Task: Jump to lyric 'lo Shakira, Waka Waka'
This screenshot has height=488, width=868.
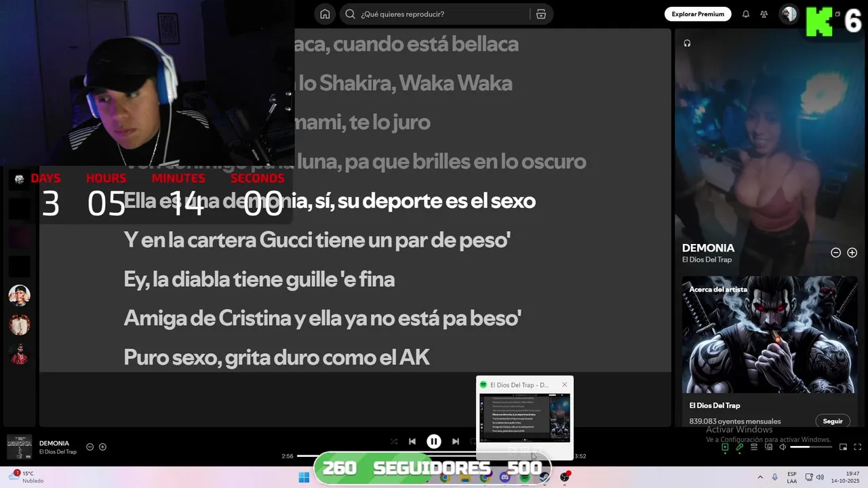Action: 406,83
